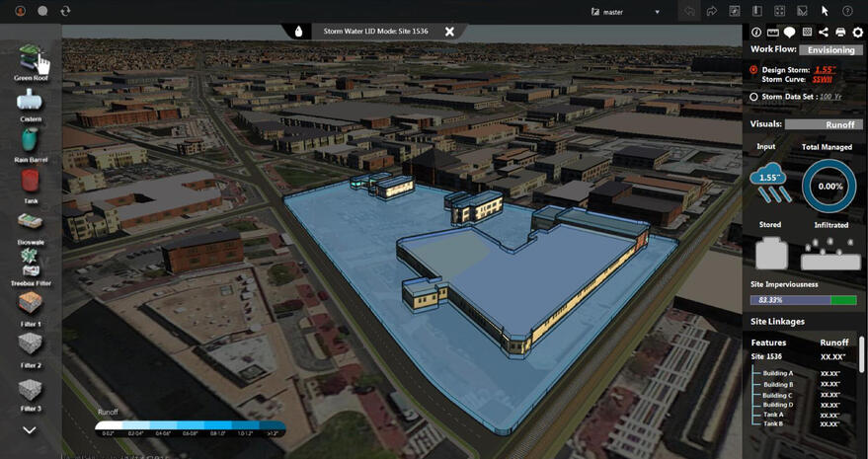Select the Green Roof tool

[x=31, y=58]
